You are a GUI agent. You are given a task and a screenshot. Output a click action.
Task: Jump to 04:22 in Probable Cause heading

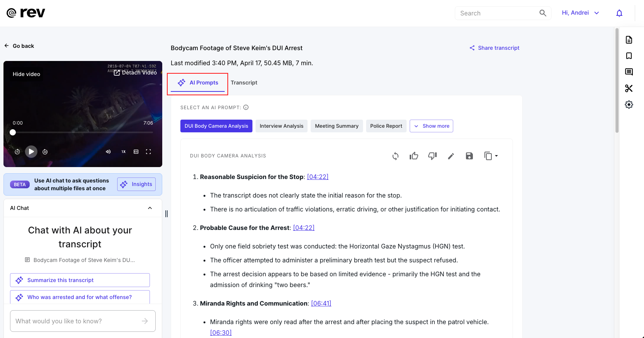click(304, 228)
